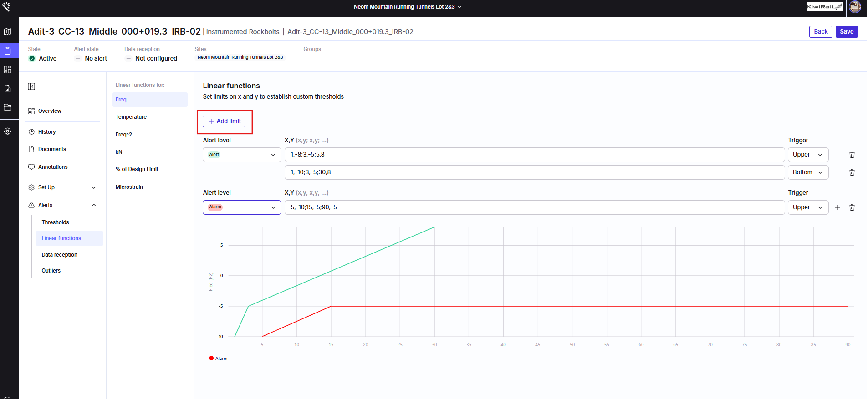This screenshot has height=399, width=868.
Task: Delete the Alarm limit row
Action: coord(852,207)
